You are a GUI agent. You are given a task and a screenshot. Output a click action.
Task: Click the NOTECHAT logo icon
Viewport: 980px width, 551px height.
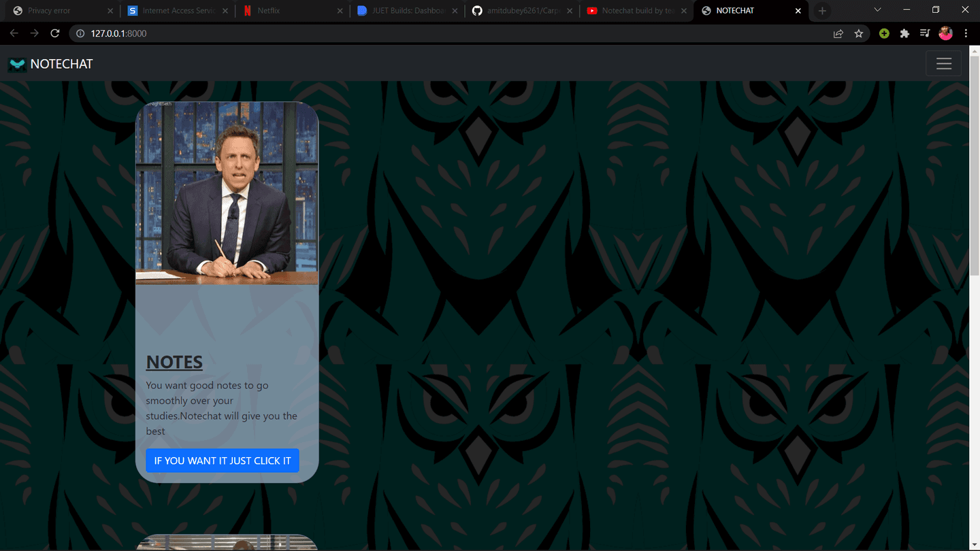click(17, 65)
